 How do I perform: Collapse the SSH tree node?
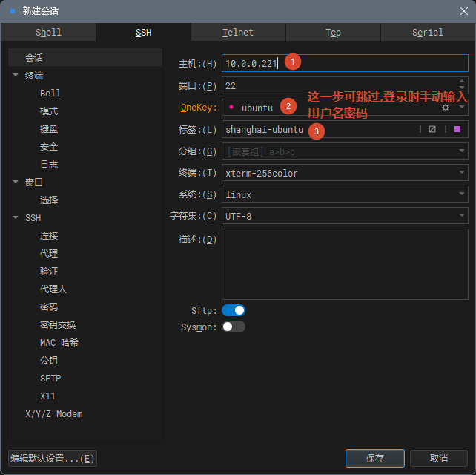(16, 217)
